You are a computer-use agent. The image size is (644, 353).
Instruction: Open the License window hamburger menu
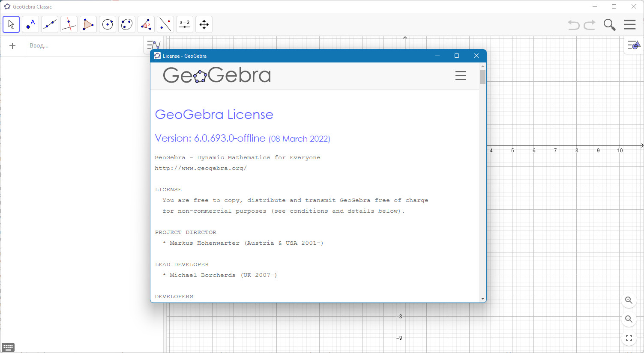[x=461, y=76]
